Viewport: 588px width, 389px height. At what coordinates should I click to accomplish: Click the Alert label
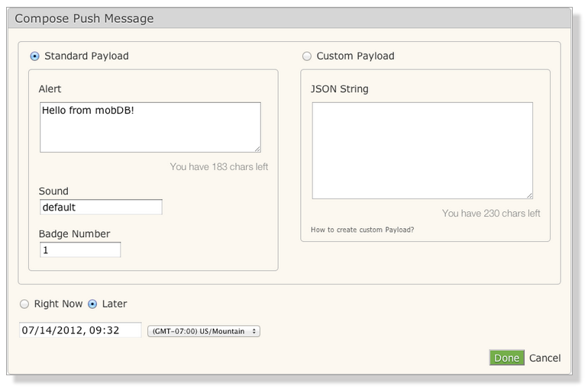pos(50,88)
